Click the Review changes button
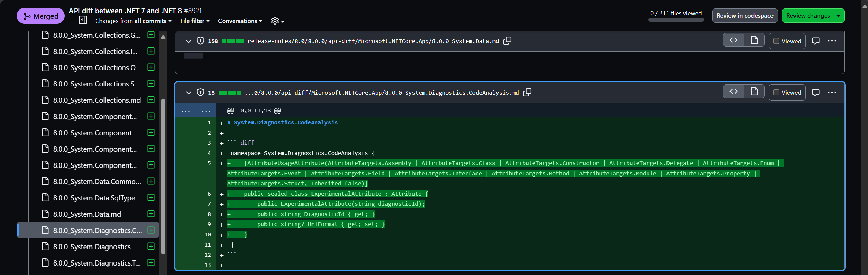Image resolution: width=868 pixels, height=275 pixels. pyautogui.click(x=813, y=16)
